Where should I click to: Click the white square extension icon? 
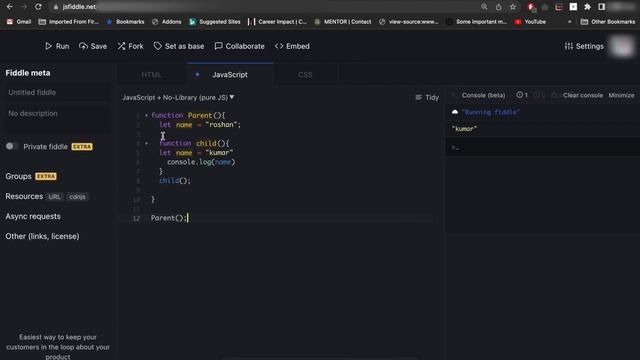(573, 7)
